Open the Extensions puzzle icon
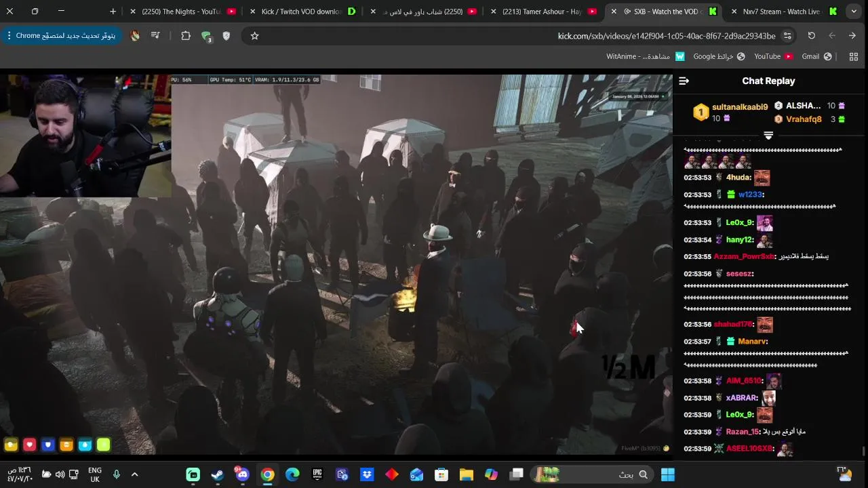The height and width of the screenshot is (488, 868). pos(186,36)
